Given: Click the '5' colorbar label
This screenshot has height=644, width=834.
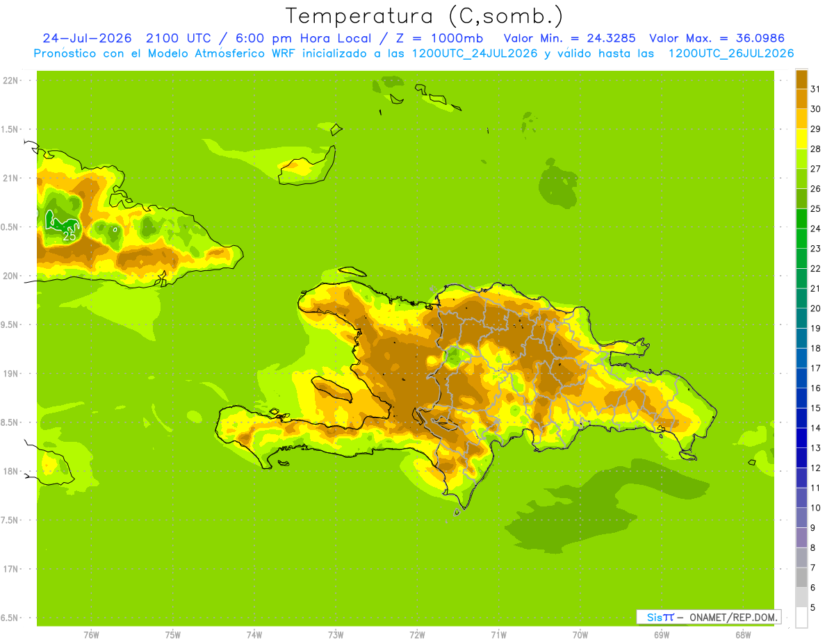Looking at the screenshot, I should [813, 607].
